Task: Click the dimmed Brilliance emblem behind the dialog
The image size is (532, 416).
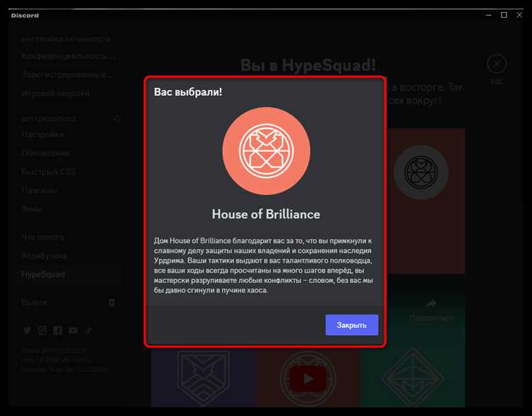Action: pyautogui.click(x=421, y=173)
